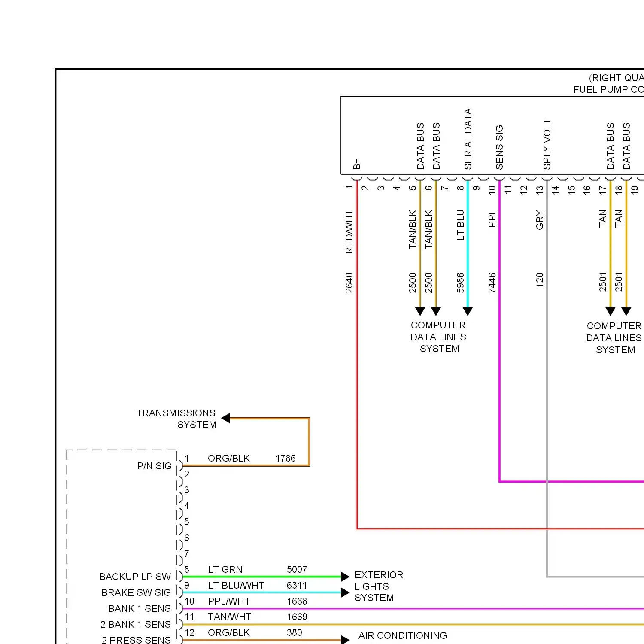Click the SPLY VOLT pin label
The image size is (644, 644).
tap(547, 144)
